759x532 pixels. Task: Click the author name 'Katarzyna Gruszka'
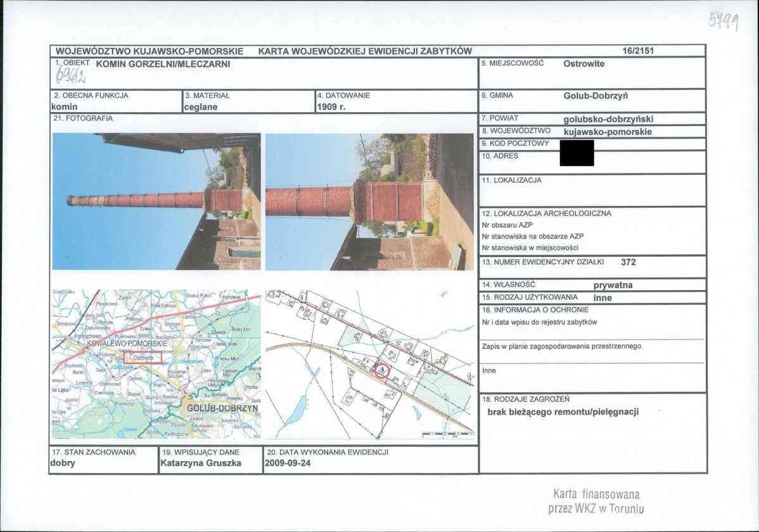pos(201,463)
